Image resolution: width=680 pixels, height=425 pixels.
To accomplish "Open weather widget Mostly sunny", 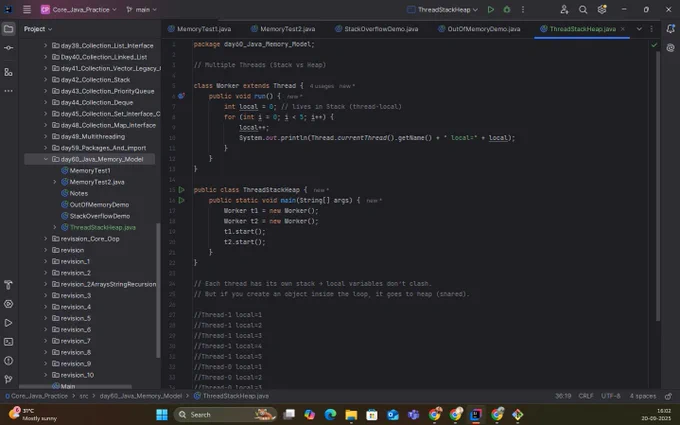I will point(33,414).
